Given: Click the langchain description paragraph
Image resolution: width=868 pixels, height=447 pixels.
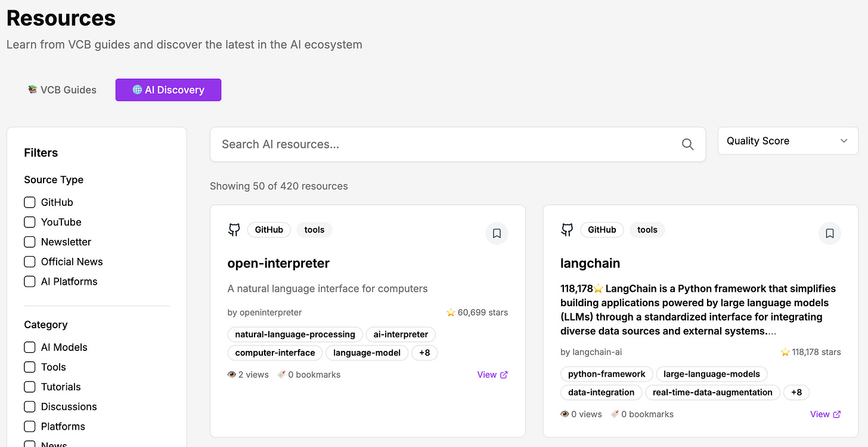Looking at the screenshot, I should tap(698, 310).
